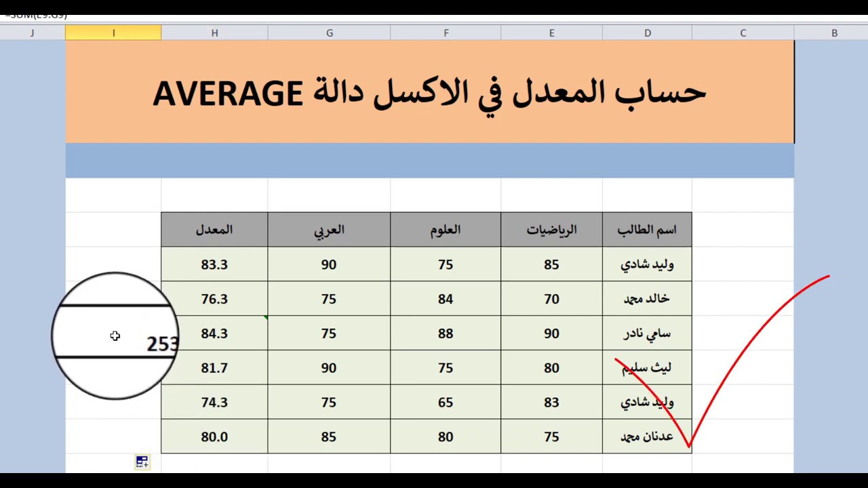Select math score 90 for سامي نادر
Screen dimensions: 868x488
pos(551,333)
